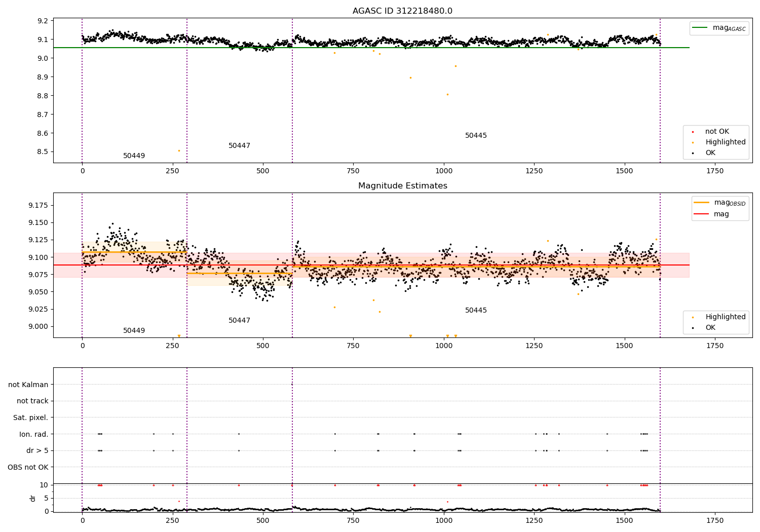Click the 5 tick on the dr axis
Image resolution: width=760 pixels, height=532 pixels.
[x=47, y=498]
